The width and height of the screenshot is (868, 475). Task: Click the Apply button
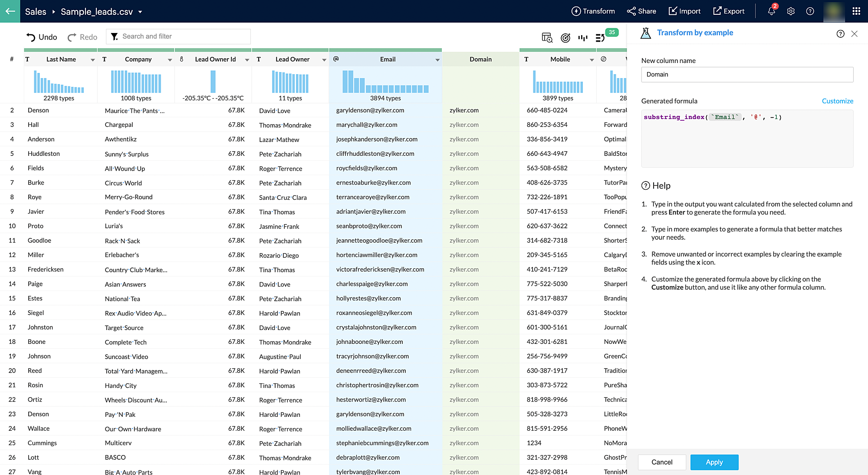(714, 462)
